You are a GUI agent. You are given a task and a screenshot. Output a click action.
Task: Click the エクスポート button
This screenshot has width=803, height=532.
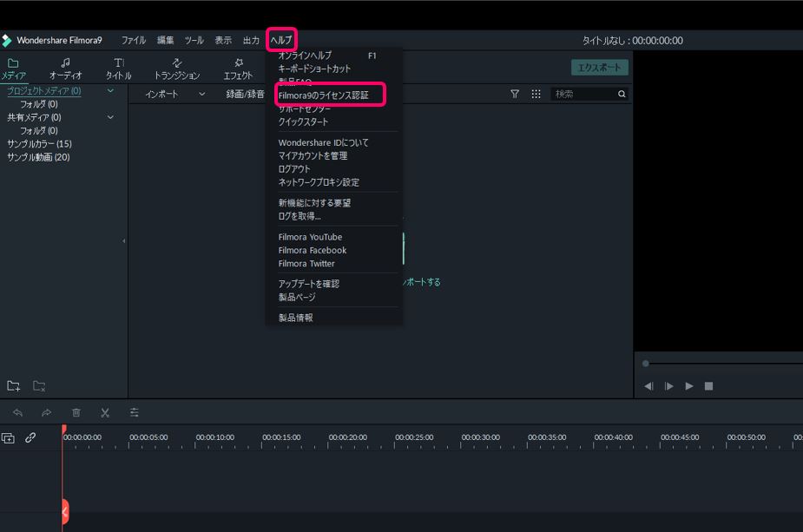click(x=600, y=68)
